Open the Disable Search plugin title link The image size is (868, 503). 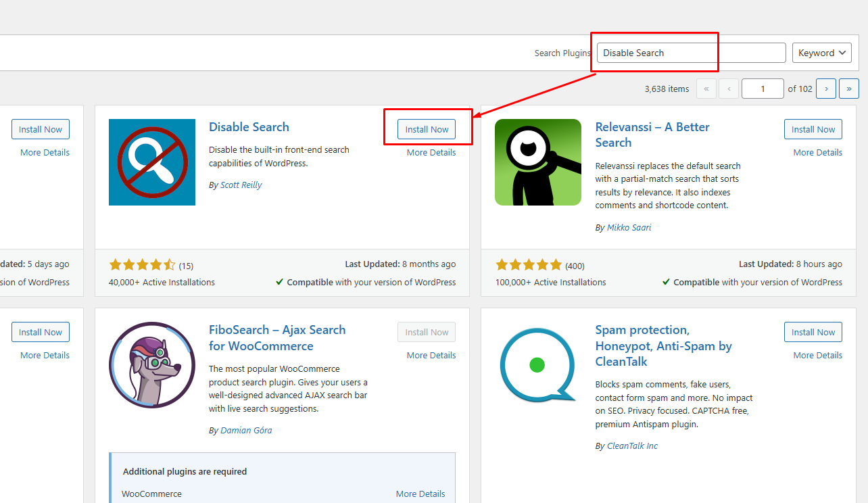(249, 127)
